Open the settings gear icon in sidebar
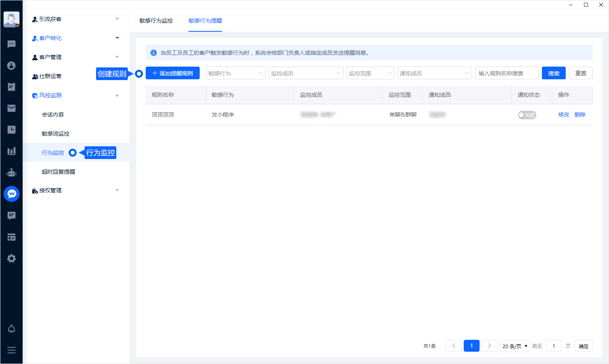Screen dimensions: 609x364 (12, 259)
